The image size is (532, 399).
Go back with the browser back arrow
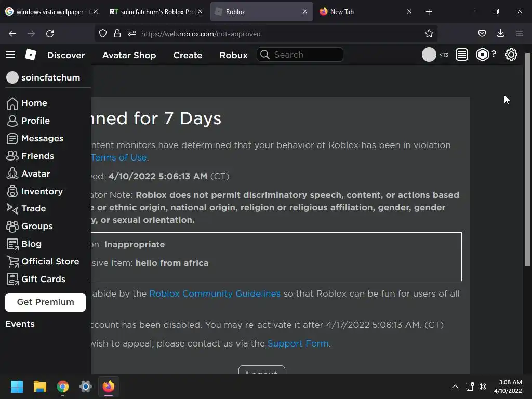pyautogui.click(x=12, y=34)
